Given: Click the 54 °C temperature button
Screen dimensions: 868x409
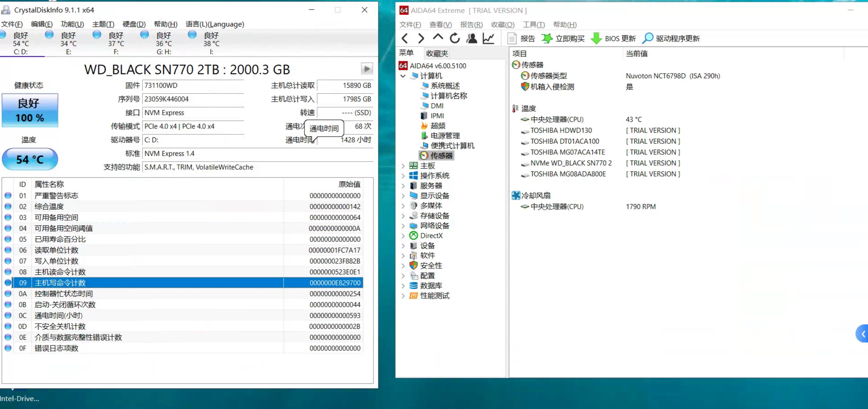Looking at the screenshot, I should click(x=30, y=159).
